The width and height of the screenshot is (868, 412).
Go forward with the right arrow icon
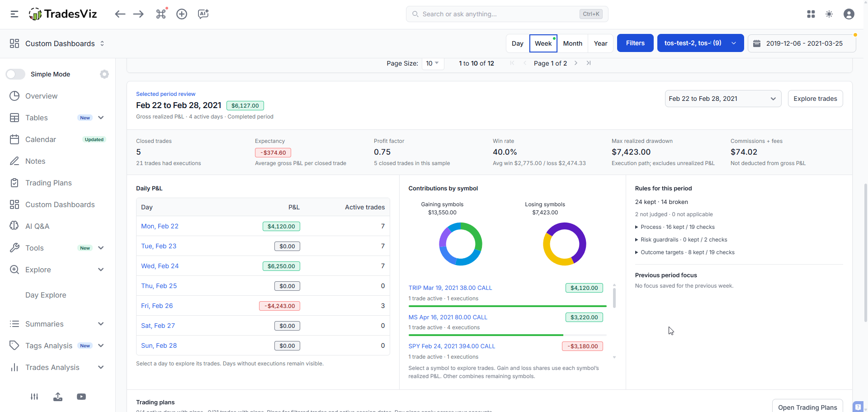pos(138,14)
